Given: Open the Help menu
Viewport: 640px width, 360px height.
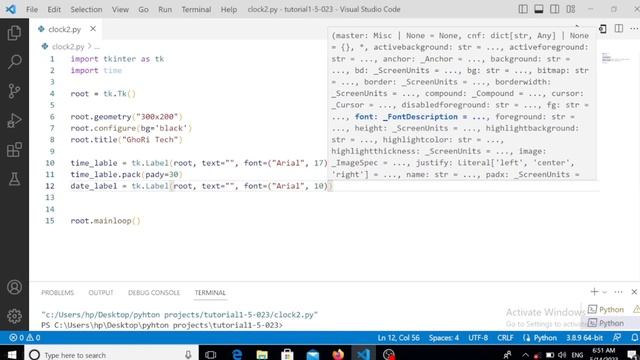Looking at the screenshot, I should click(x=229, y=9).
